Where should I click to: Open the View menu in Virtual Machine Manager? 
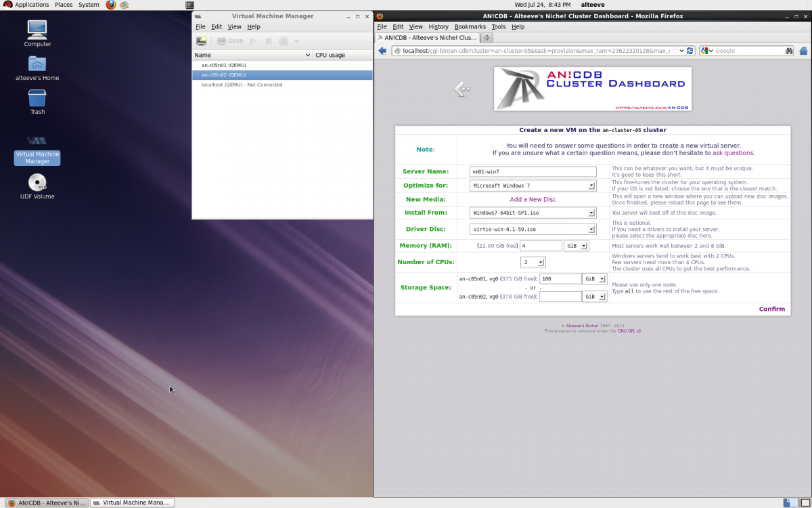(234, 27)
